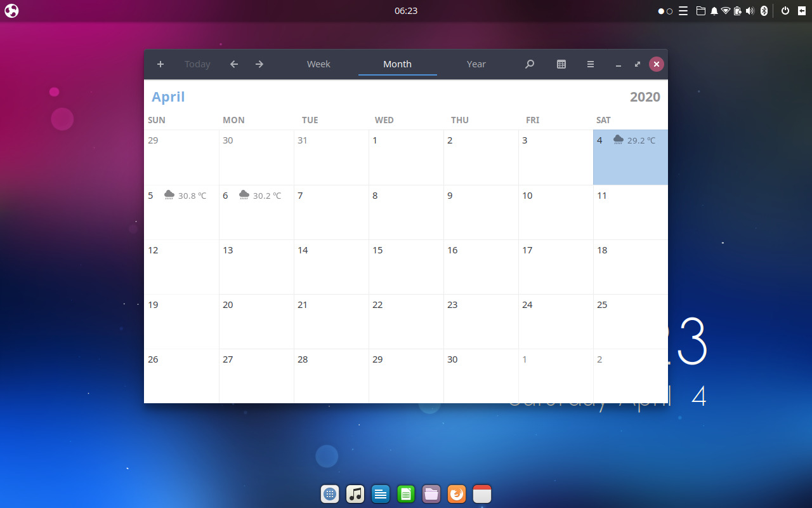The width and height of the screenshot is (812, 508).
Task: Go back a month using the left arrow
Action: click(233, 64)
